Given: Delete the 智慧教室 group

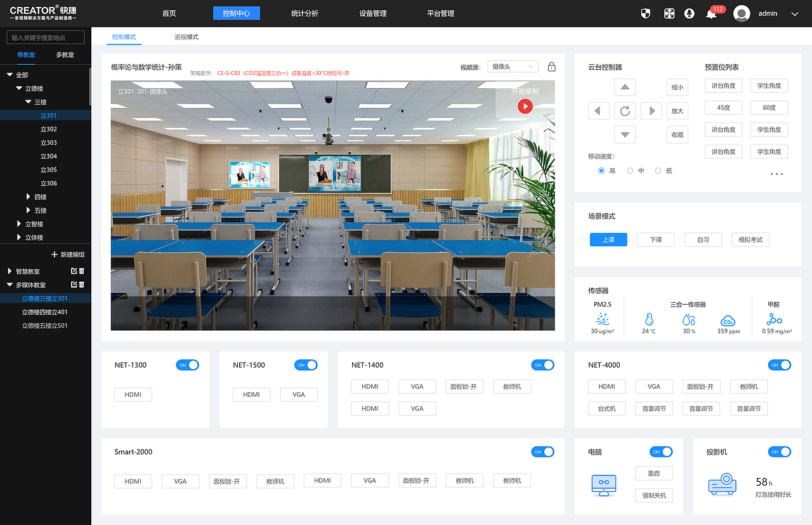Looking at the screenshot, I should pyautogui.click(x=82, y=271).
